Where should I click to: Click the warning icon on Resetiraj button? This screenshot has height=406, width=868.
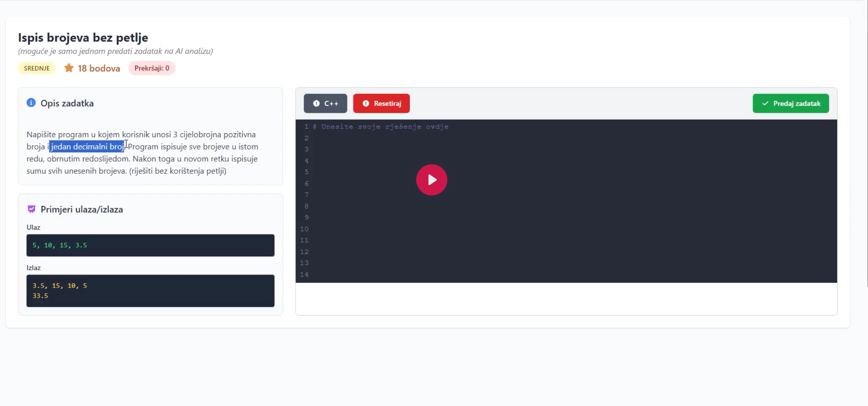pyautogui.click(x=366, y=103)
